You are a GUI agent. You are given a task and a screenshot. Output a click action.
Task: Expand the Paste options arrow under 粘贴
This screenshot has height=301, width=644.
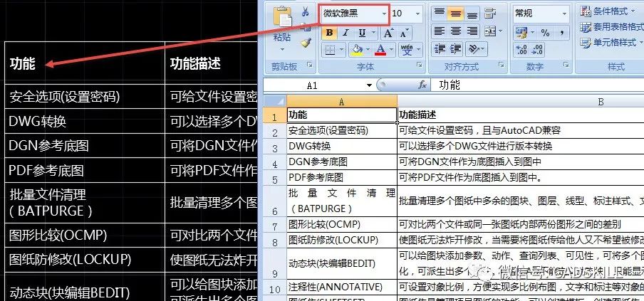[x=282, y=49]
